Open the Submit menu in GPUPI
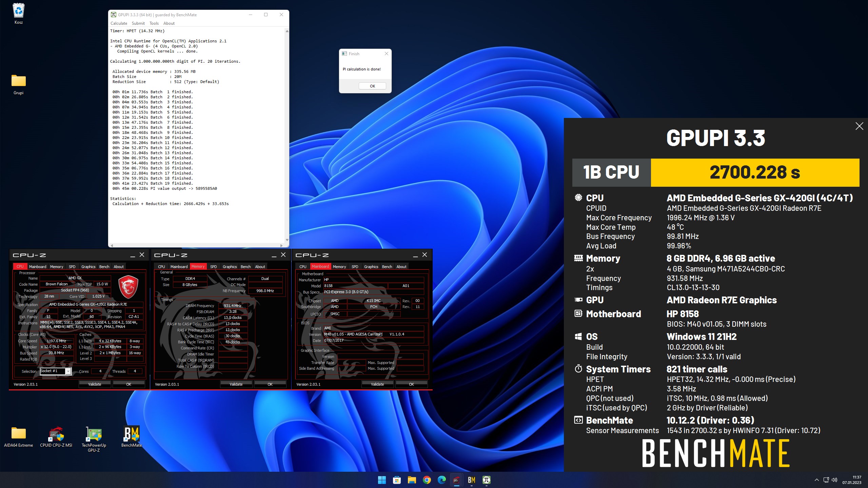 click(138, 23)
